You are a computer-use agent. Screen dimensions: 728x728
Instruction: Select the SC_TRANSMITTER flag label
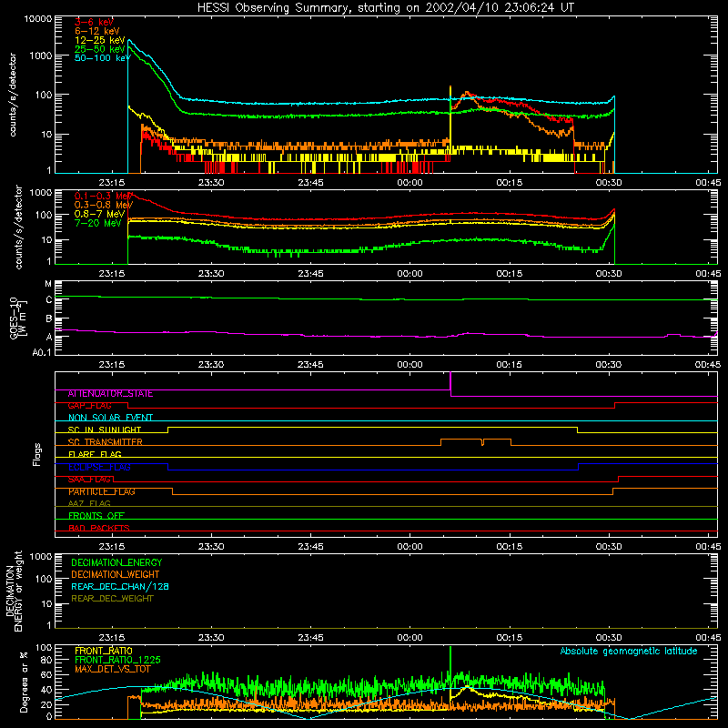[x=105, y=442]
